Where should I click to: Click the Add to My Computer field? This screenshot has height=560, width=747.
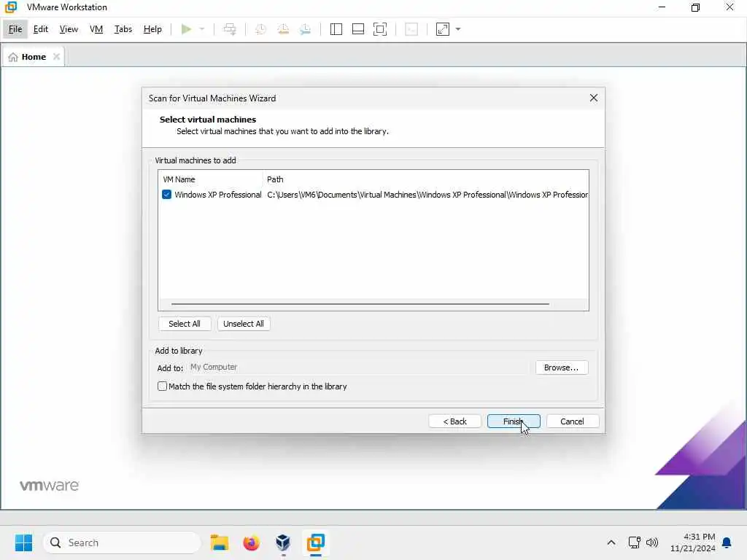(x=357, y=367)
